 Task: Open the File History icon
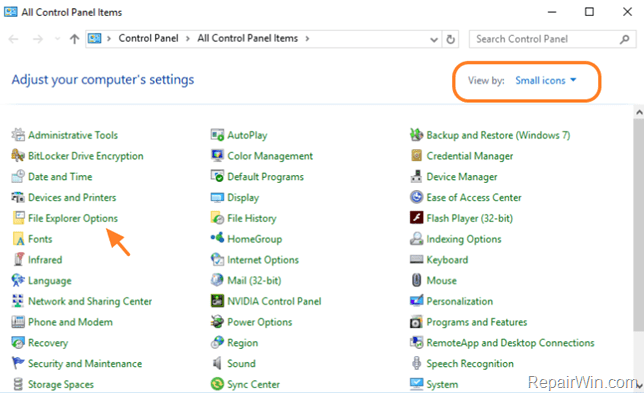tap(217, 218)
